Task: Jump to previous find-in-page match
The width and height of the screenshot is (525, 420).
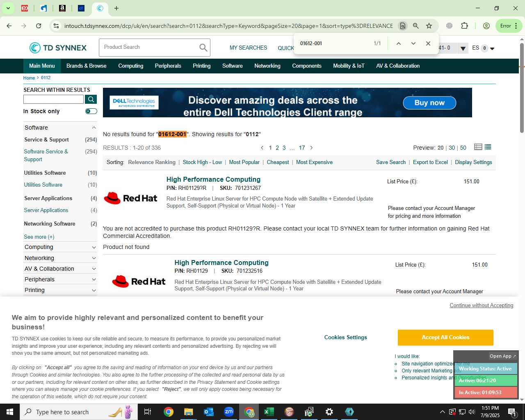Action: (x=398, y=43)
